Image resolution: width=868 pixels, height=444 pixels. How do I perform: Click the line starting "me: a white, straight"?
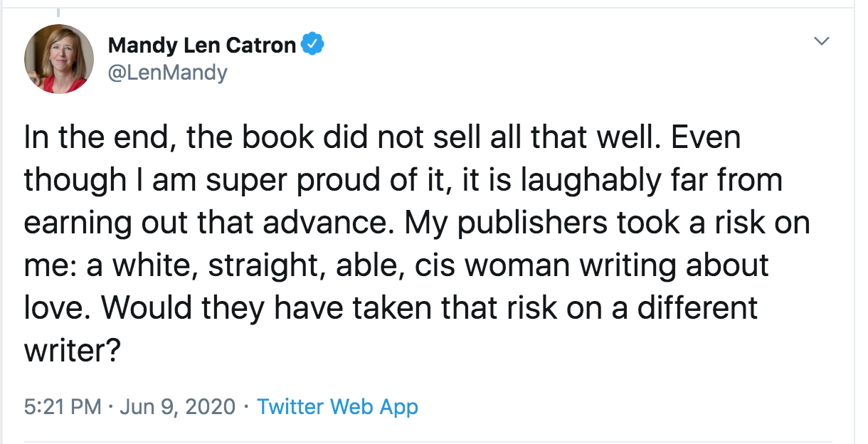396,266
